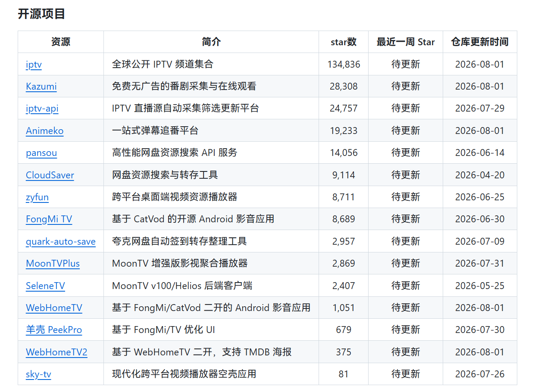Click the date 2026-05-25
Viewport: 538px width, 392px height.
point(480,286)
